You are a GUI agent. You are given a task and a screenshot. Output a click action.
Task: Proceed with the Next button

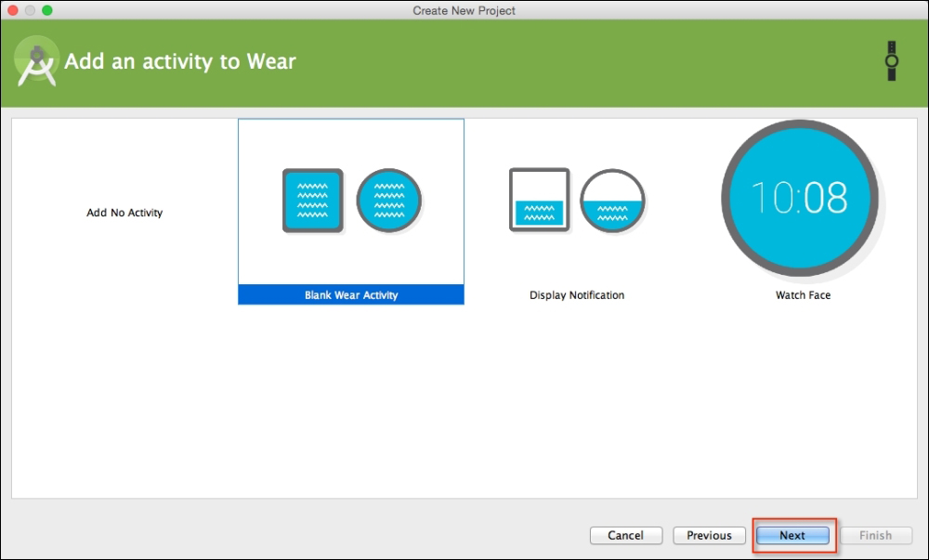792,535
